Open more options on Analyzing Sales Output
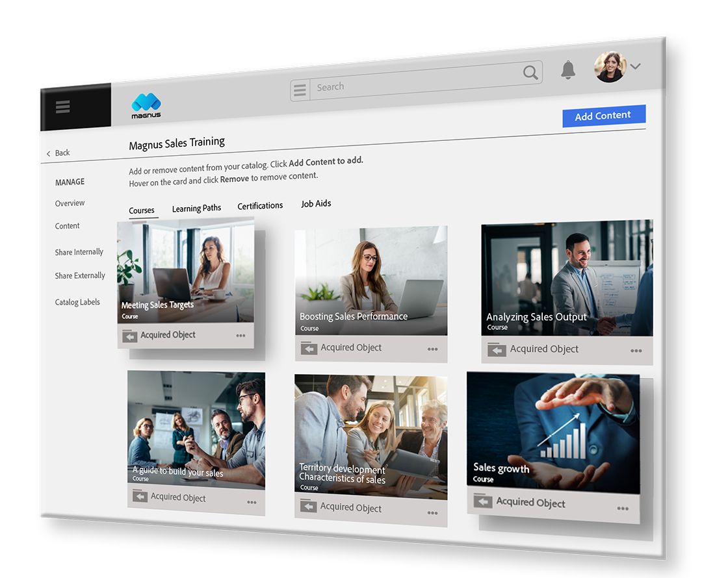This screenshot has height=578, width=728. (636, 351)
